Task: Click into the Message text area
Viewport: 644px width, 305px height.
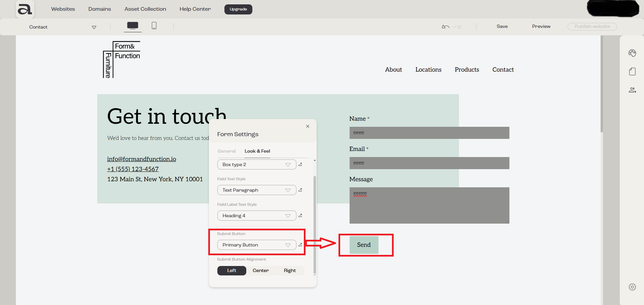Action: [x=429, y=205]
